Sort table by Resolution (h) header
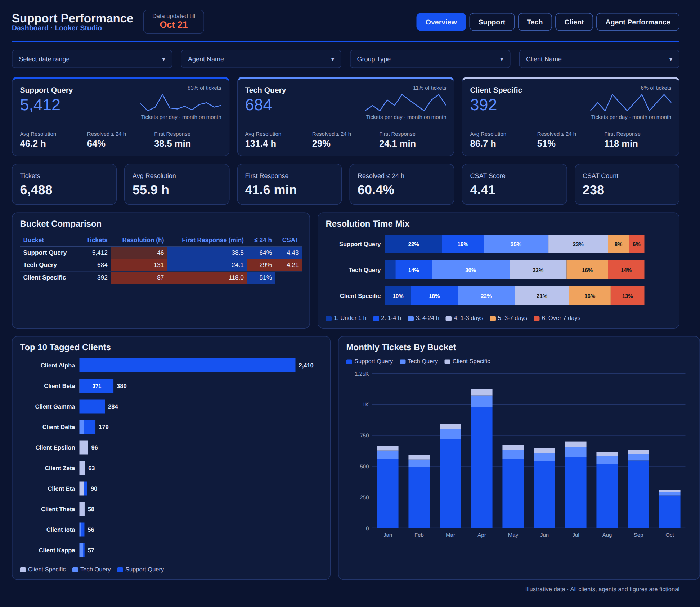 coord(143,240)
